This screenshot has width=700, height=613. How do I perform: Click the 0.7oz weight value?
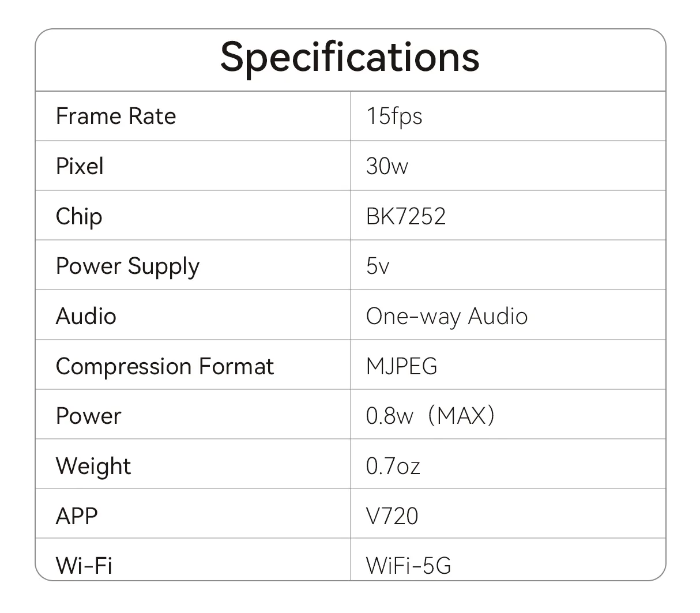(x=393, y=466)
